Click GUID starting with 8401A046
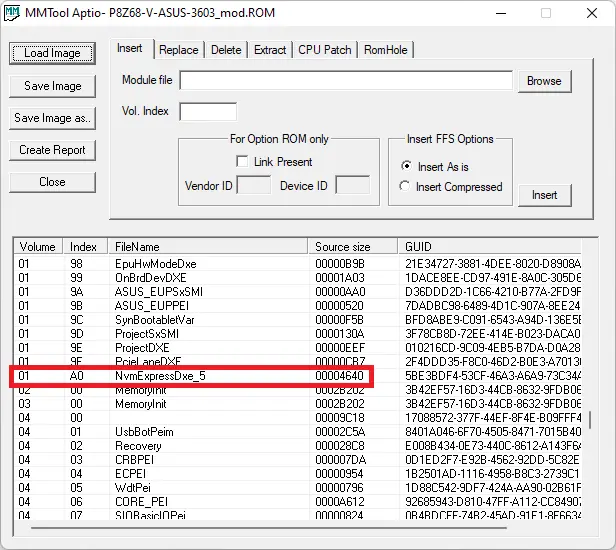 (493, 432)
